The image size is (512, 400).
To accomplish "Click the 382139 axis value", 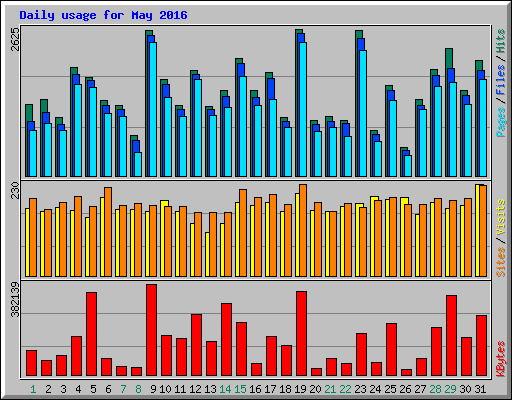I will tap(16, 300).
